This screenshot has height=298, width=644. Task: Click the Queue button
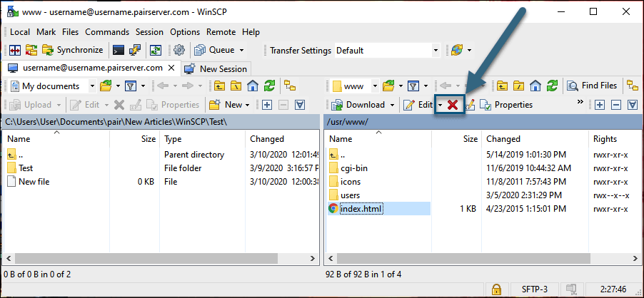pos(214,50)
